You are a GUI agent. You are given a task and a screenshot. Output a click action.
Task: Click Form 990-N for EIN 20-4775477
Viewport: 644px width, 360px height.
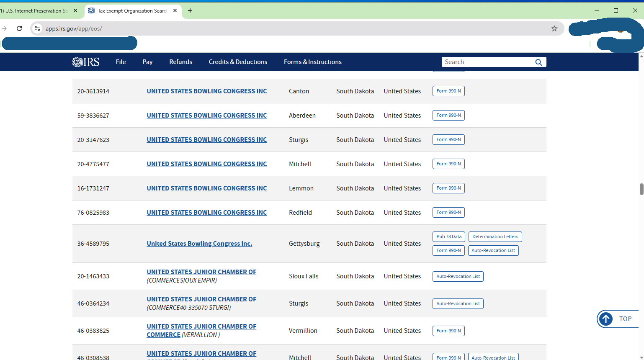coord(448,164)
